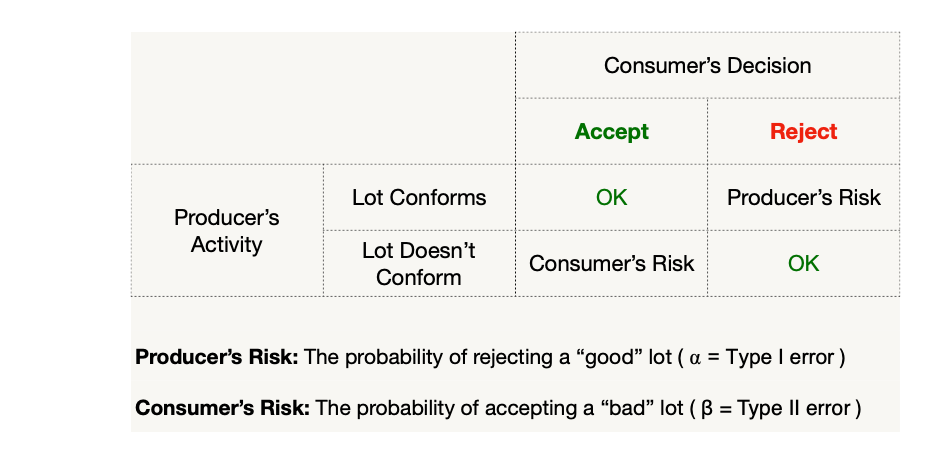Click the OK cell under Accept
Image resolution: width=940 pixels, height=450 pixels.
(611, 198)
